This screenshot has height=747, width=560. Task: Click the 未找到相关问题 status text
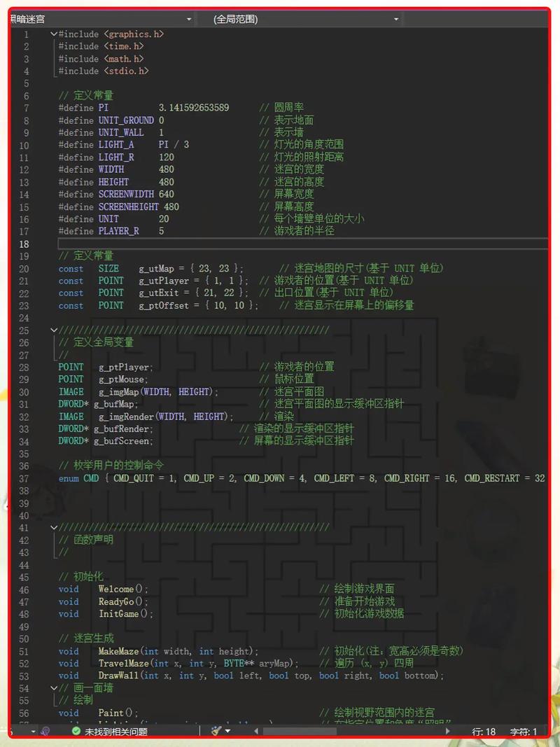pos(115,731)
